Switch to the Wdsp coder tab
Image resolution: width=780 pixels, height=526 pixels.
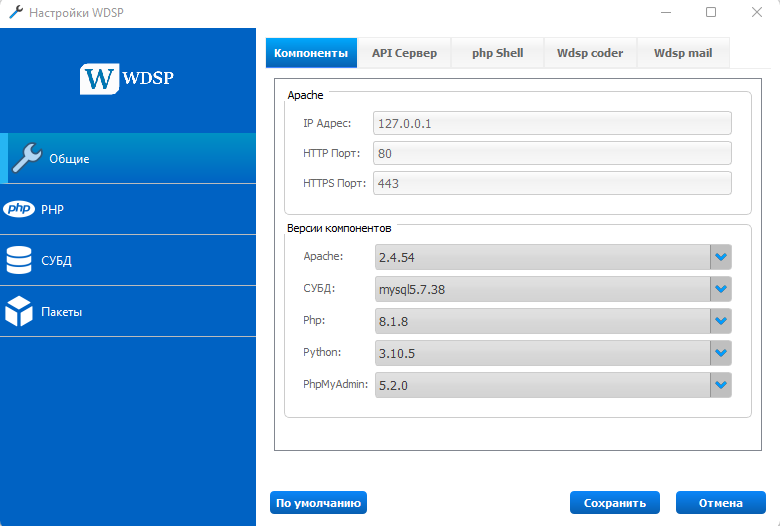[x=590, y=53]
